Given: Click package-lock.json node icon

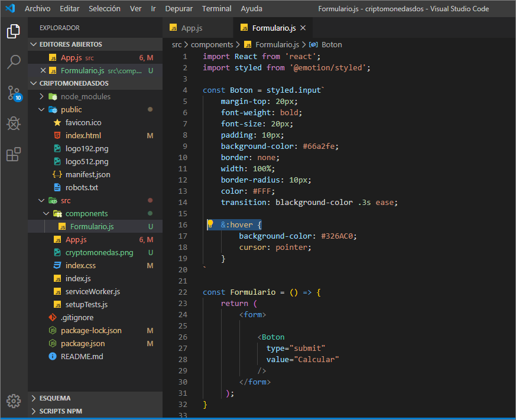Looking at the screenshot, I should pos(53,330).
